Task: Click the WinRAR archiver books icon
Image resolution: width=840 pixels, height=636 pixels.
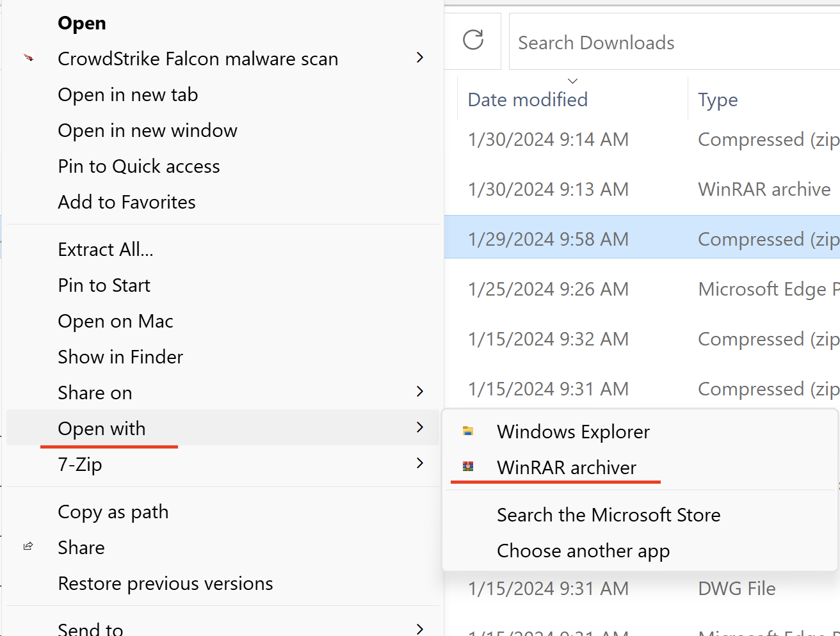Action: pyautogui.click(x=468, y=466)
